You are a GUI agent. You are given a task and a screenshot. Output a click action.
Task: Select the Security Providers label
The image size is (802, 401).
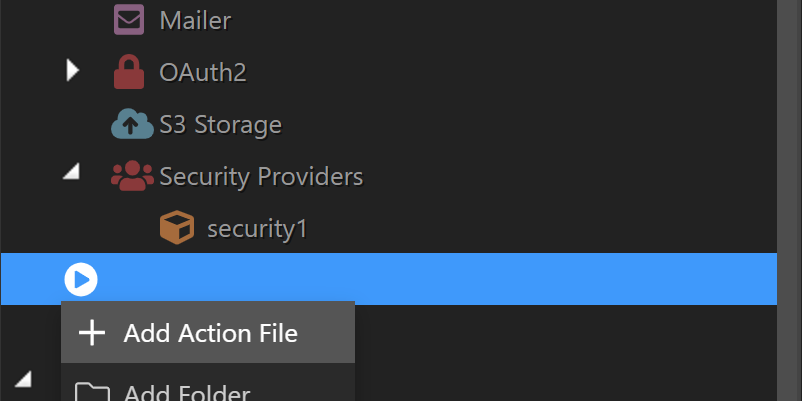click(261, 177)
